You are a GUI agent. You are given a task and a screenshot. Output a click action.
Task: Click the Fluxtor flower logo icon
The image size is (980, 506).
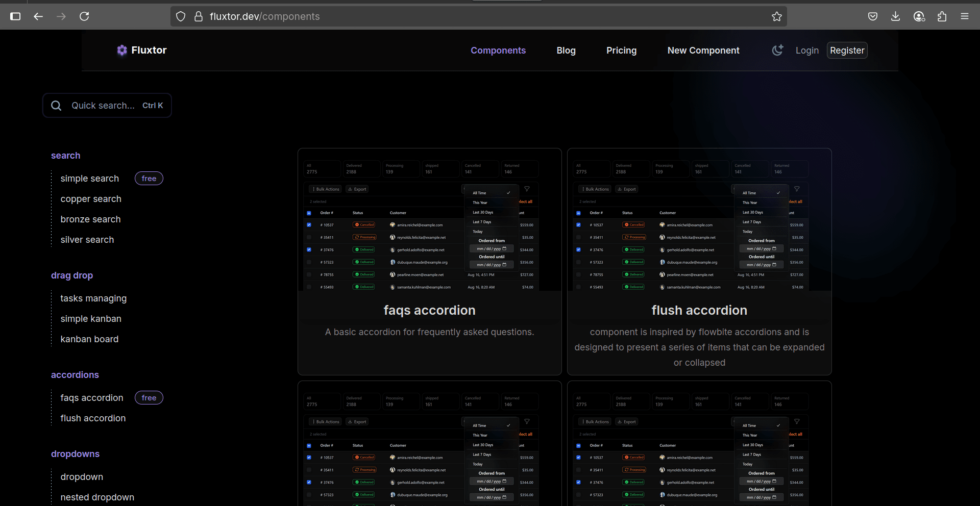tap(122, 50)
